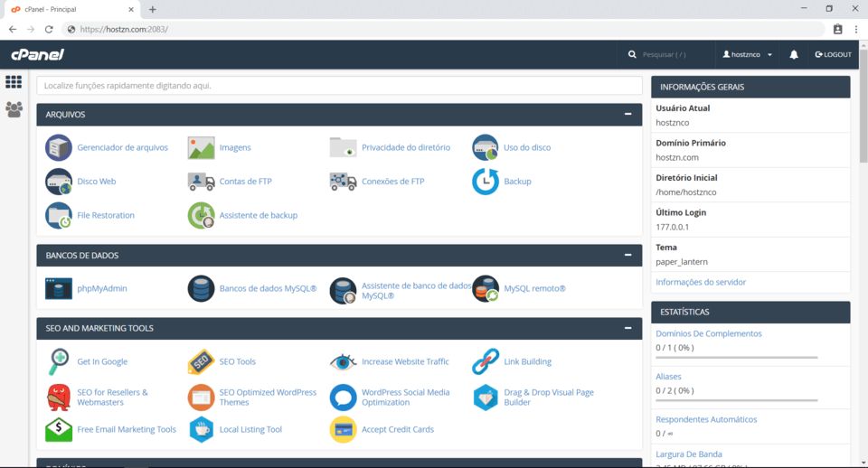868x468 pixels.
Task: Open Informações do servidor link
Action: (701, 282)
